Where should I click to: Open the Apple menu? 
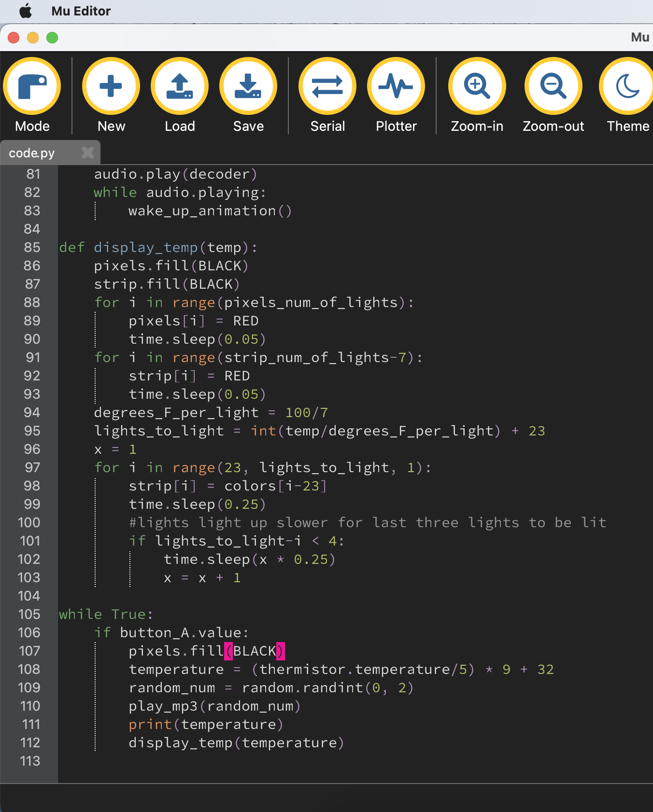26,11
